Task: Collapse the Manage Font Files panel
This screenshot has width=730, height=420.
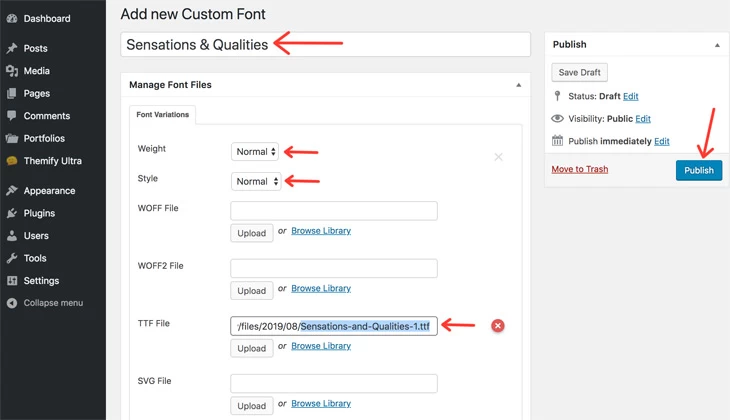Action: tap(518, 85)
